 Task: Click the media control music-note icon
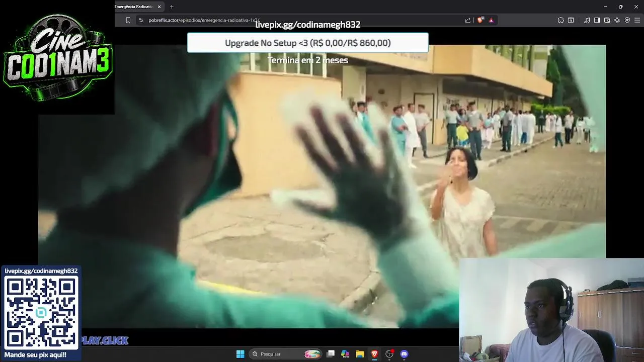(x=587, y=20)
